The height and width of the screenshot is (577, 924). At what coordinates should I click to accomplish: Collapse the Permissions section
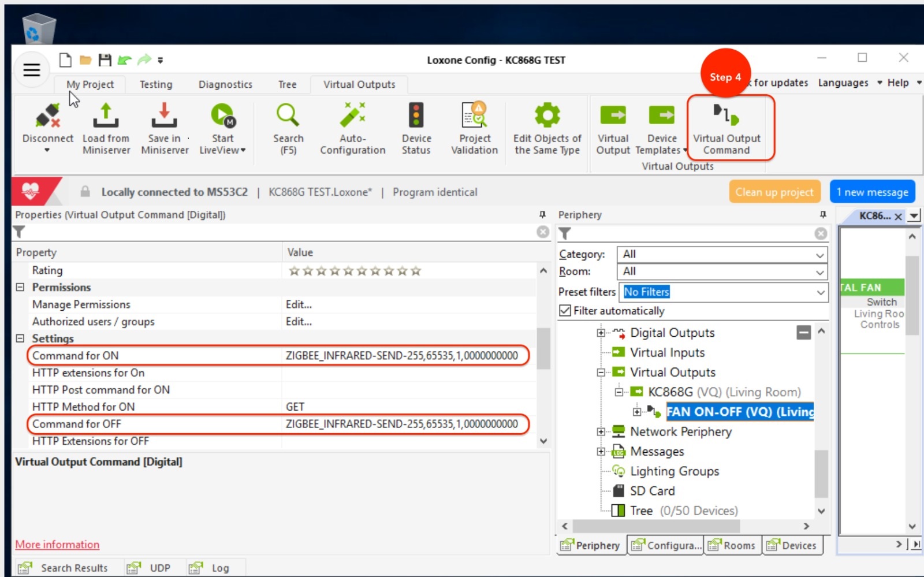(x=20, y=287)
